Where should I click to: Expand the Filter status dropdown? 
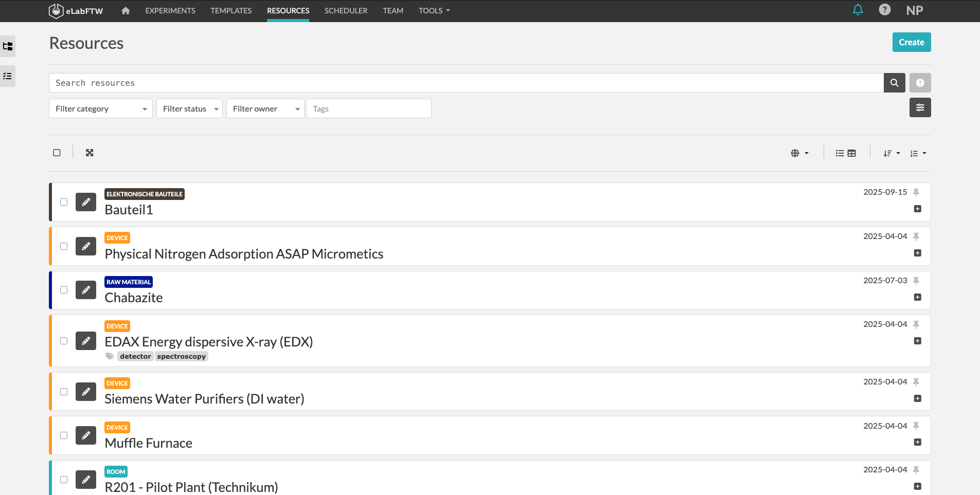point(189,108)
